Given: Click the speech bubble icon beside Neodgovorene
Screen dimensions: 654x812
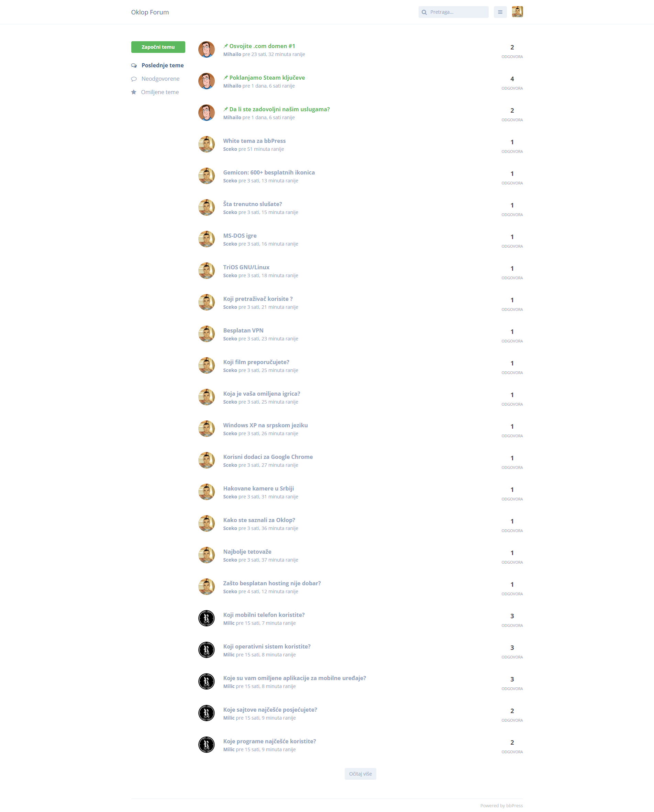Looking at the screenshot, I should [x=134, y=79].
